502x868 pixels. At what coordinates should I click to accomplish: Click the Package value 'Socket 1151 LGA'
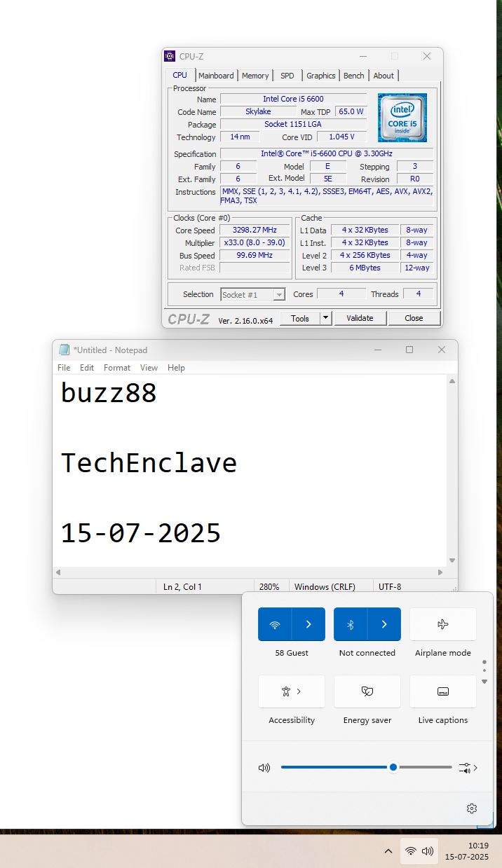tap(293, 124)
